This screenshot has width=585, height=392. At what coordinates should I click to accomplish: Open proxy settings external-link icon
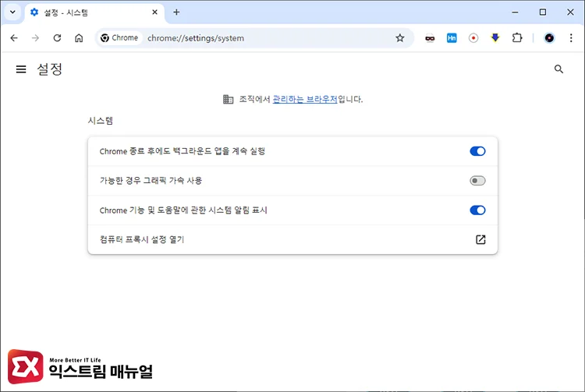point(480,239)
